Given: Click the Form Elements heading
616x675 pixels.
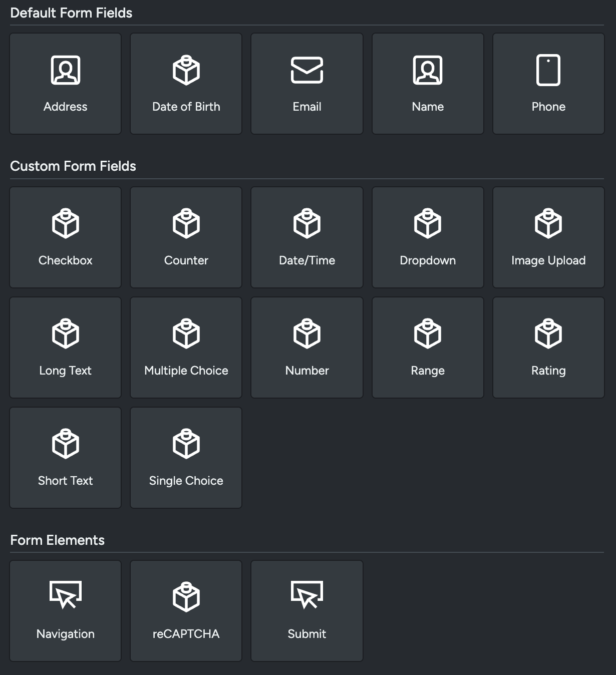Looking at the screenshot, I should click(x=58, y=540).
